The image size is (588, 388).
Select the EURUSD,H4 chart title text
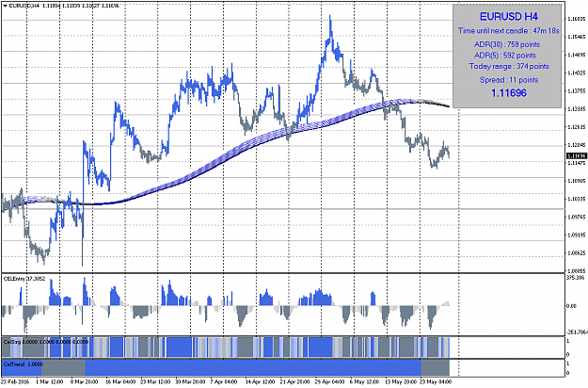pos(24,6)
